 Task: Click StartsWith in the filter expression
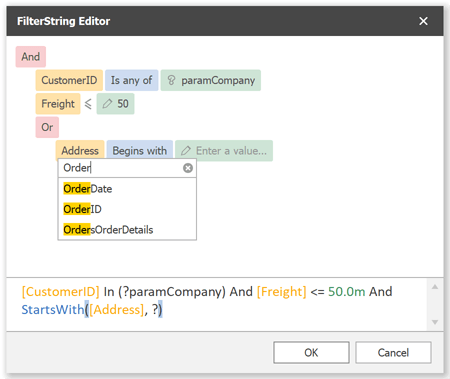pos(53,310)
